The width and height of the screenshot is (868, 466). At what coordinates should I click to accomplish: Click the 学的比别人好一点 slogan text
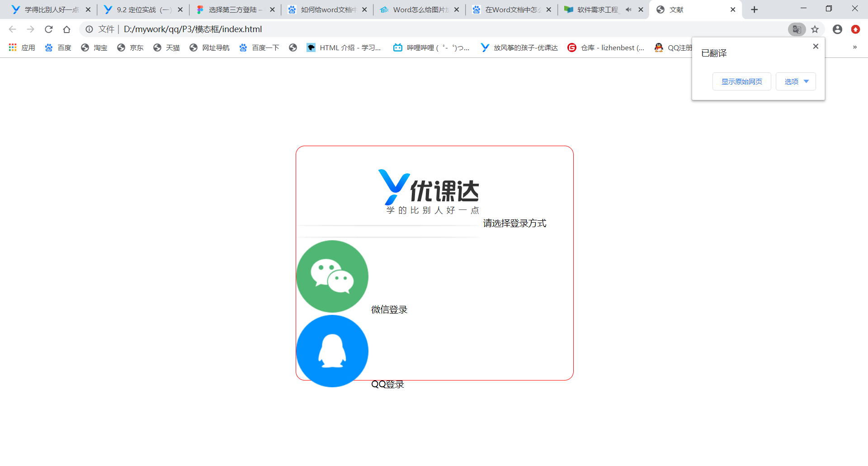click(433, 210)
